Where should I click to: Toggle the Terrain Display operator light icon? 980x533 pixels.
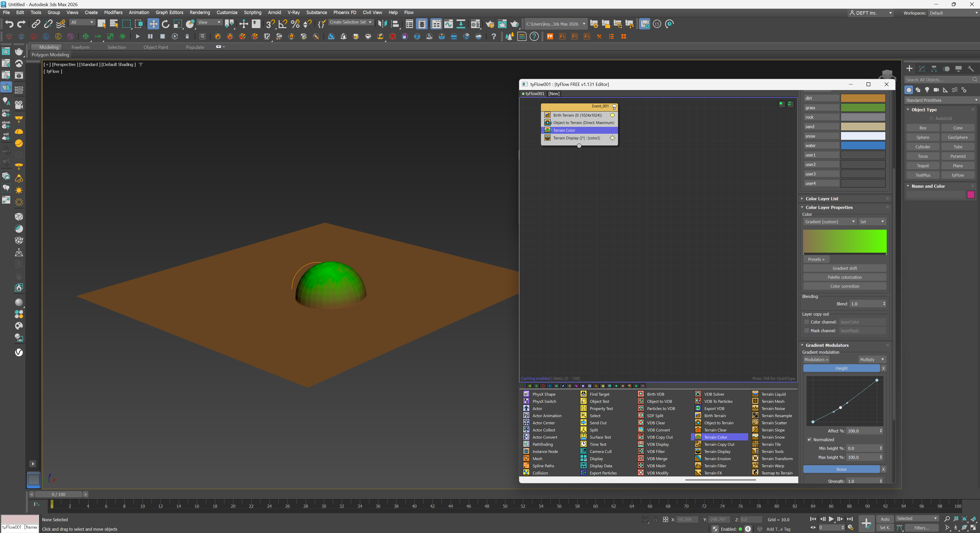(612, 138)
